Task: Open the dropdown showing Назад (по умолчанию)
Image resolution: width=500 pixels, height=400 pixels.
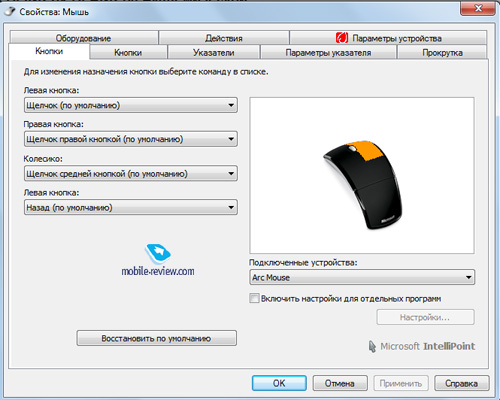Action: pyautogui.click(x=131, y=207)
